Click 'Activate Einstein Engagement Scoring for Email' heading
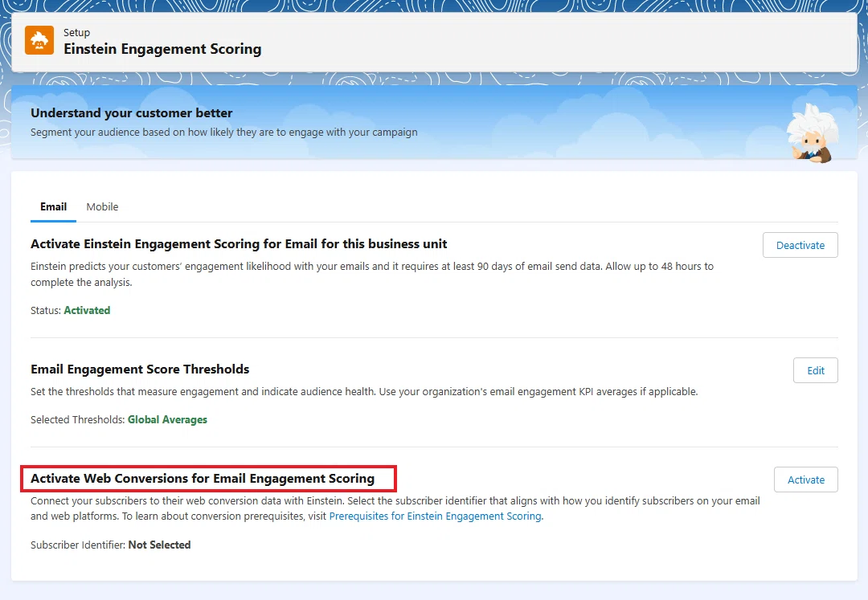 239,244
